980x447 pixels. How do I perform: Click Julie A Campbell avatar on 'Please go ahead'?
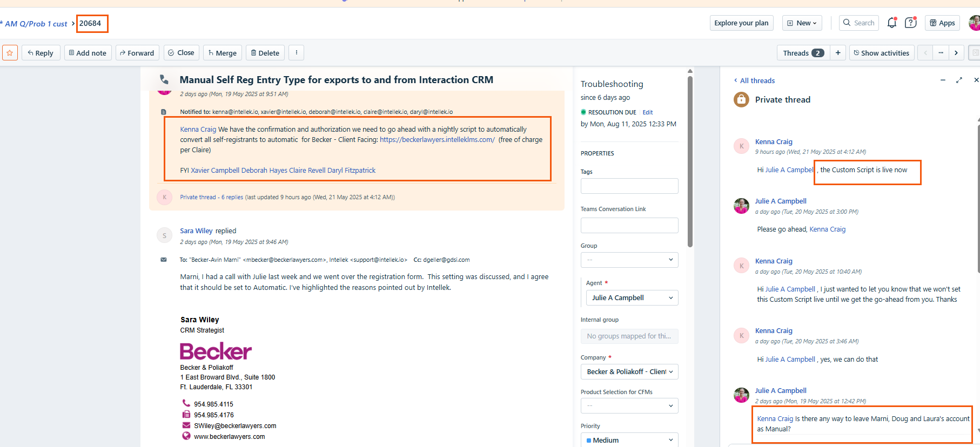[x=741, y=206]
